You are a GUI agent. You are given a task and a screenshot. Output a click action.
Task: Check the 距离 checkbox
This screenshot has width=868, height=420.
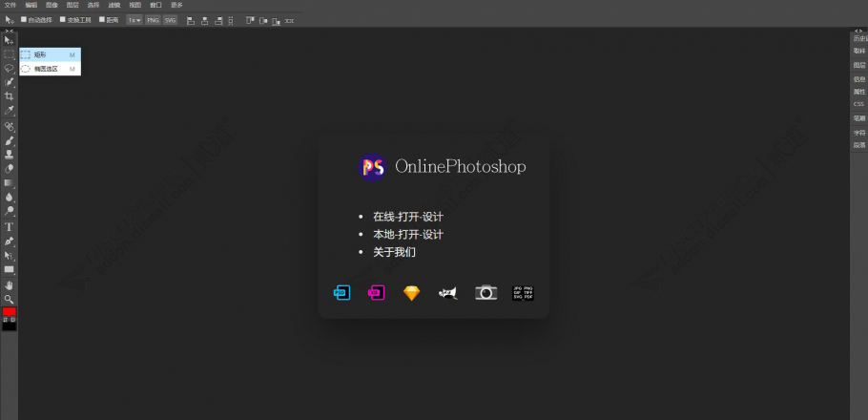click(102, 19)
